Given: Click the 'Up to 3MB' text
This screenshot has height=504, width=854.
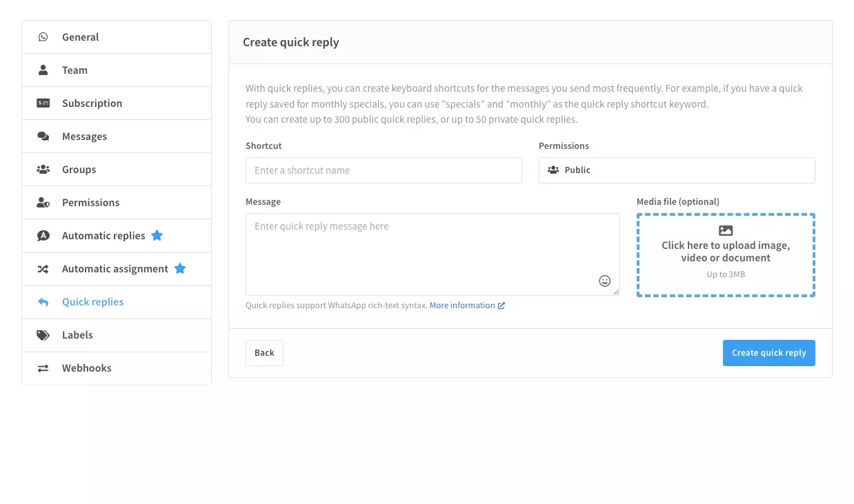Looking at the screenshot, I should (x=726, y=274).
